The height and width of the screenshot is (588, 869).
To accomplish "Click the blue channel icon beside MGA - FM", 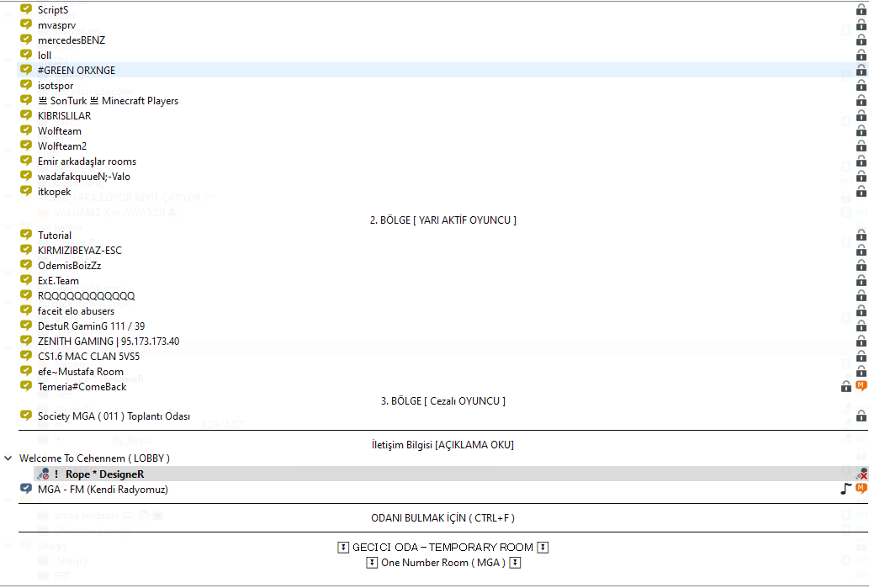I will [x=26, y=489].
